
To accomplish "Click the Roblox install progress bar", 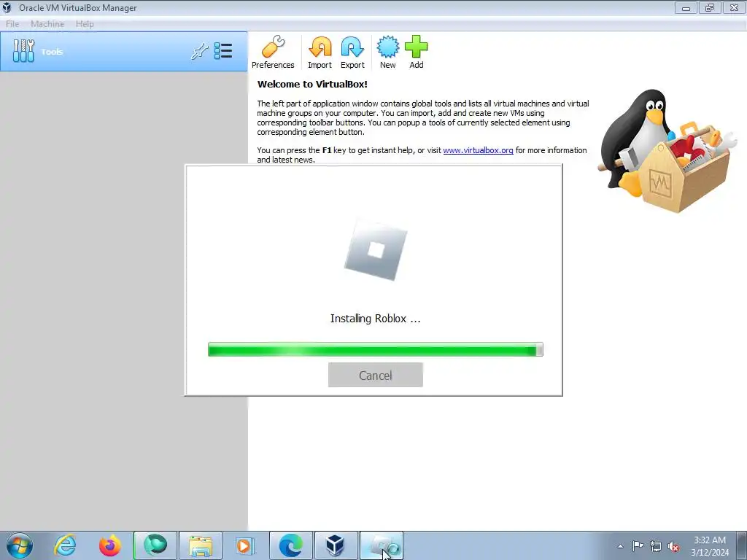I will point(376,349).
